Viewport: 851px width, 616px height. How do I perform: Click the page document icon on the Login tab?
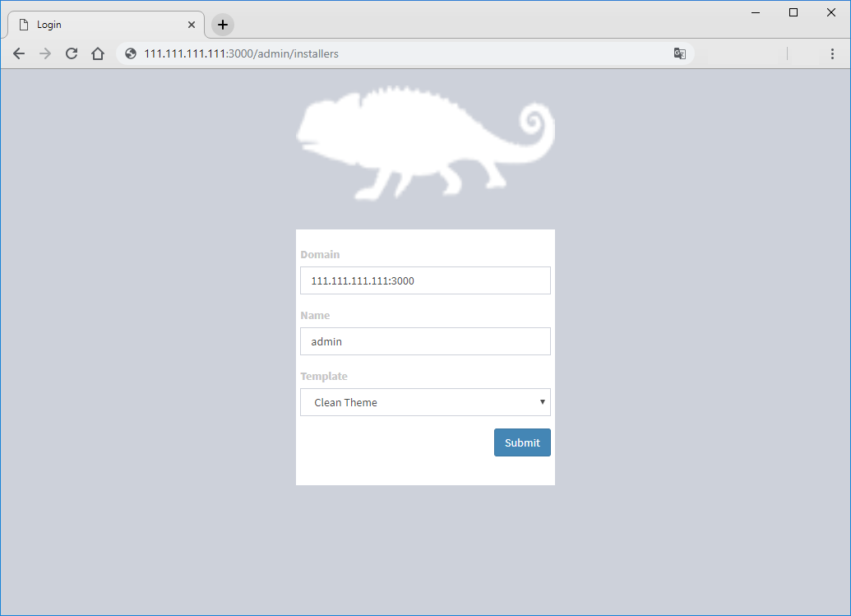coord(22,24)
